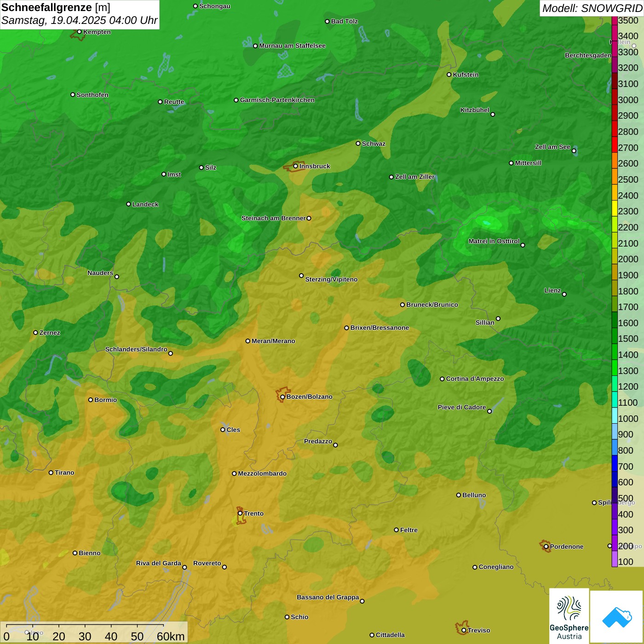This screenshot has height=644, width=644.
Task: Click the Feltre location dot
Action: 396,530
